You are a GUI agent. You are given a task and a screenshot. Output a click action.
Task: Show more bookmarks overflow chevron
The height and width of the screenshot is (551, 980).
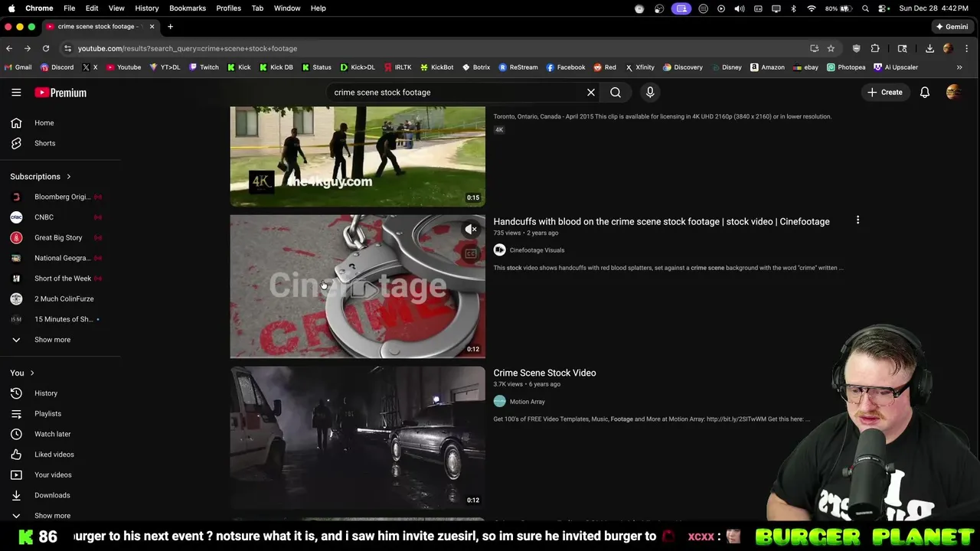point(959,67)
